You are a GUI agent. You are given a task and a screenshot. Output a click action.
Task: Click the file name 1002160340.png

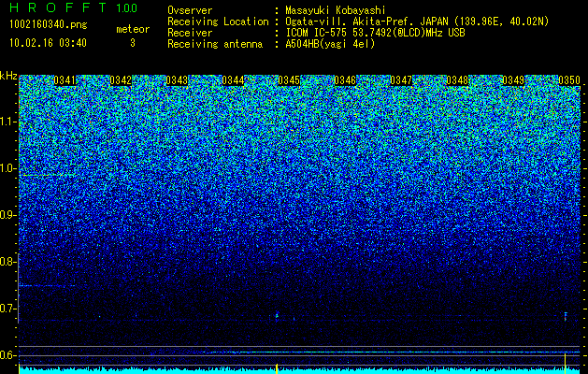click(x=49, y=25)
